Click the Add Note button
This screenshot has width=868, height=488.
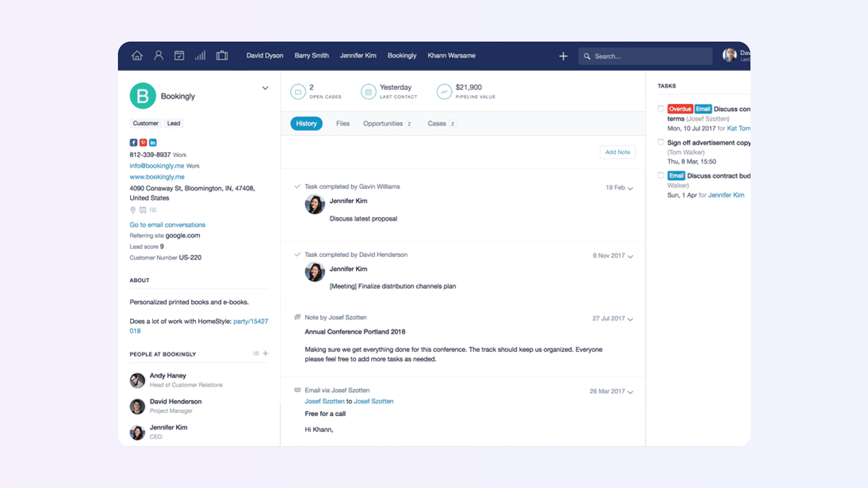point(618,152)
